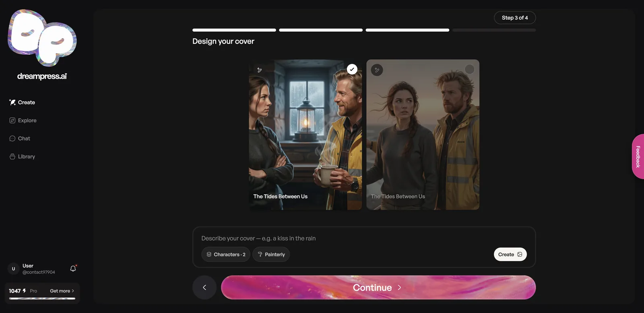
Task: Open the Chat page
Action: (20, 138)
